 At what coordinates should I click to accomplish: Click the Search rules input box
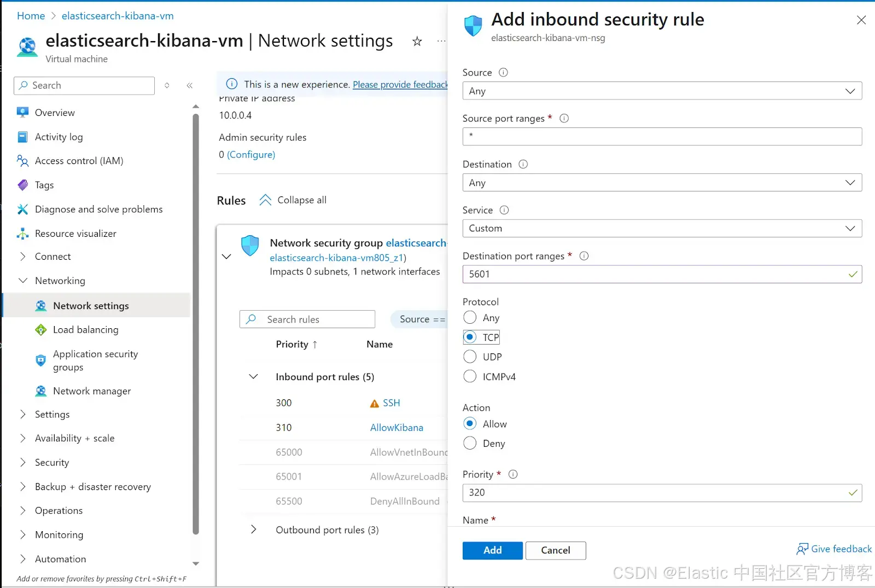click(x=307, y=319)
